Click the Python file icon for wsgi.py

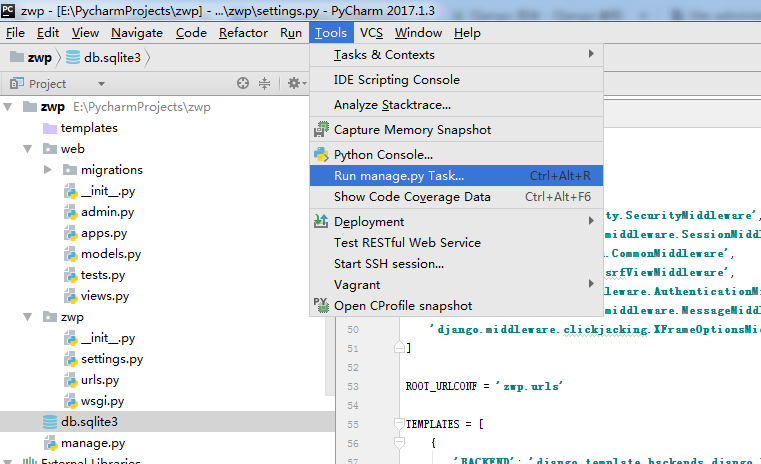71,401
